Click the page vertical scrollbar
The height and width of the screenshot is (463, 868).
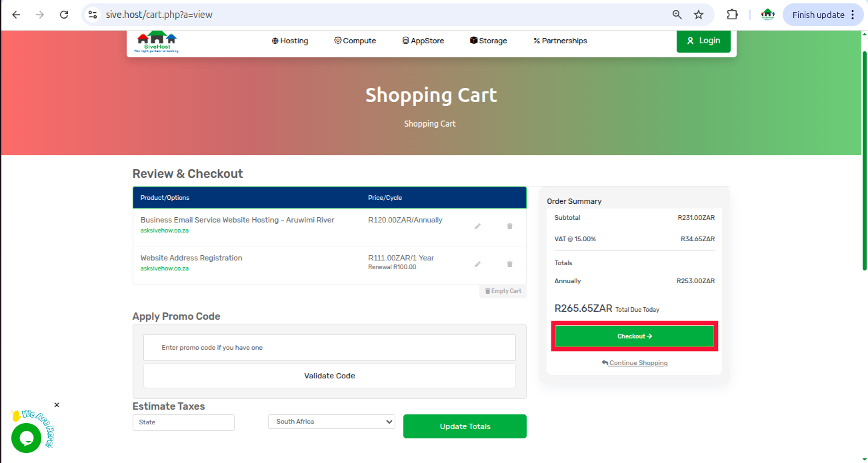click(x=865, y=160)
